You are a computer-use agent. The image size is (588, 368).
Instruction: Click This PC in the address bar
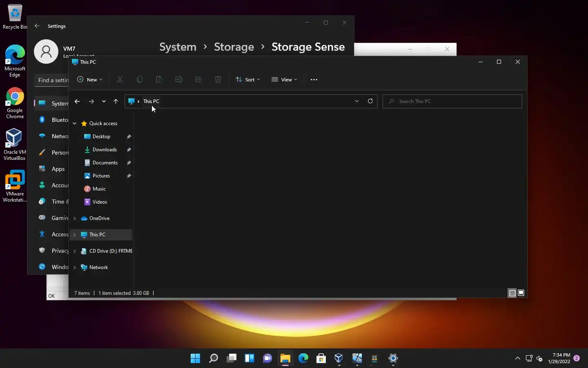pos(151,101)
